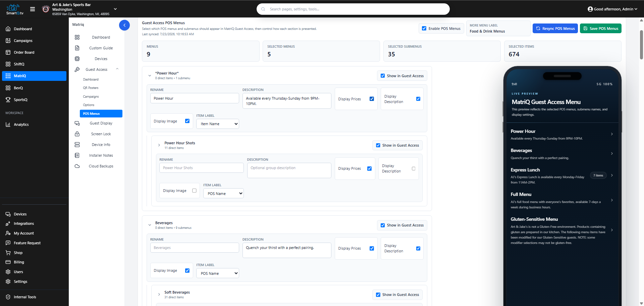The image size is (644, 306).
Task: Click the Device Info server icon
Action: click(x=77, y=145)
